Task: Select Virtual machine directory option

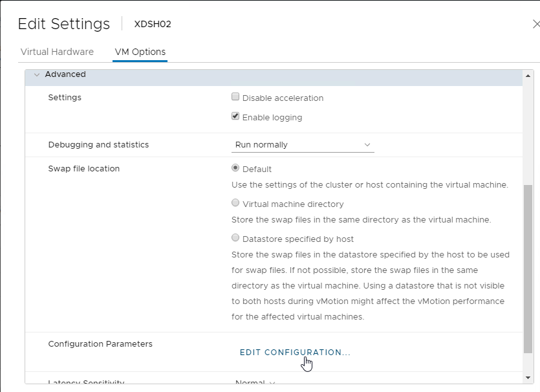Action: pyautogui.click(x=235, y=203)
